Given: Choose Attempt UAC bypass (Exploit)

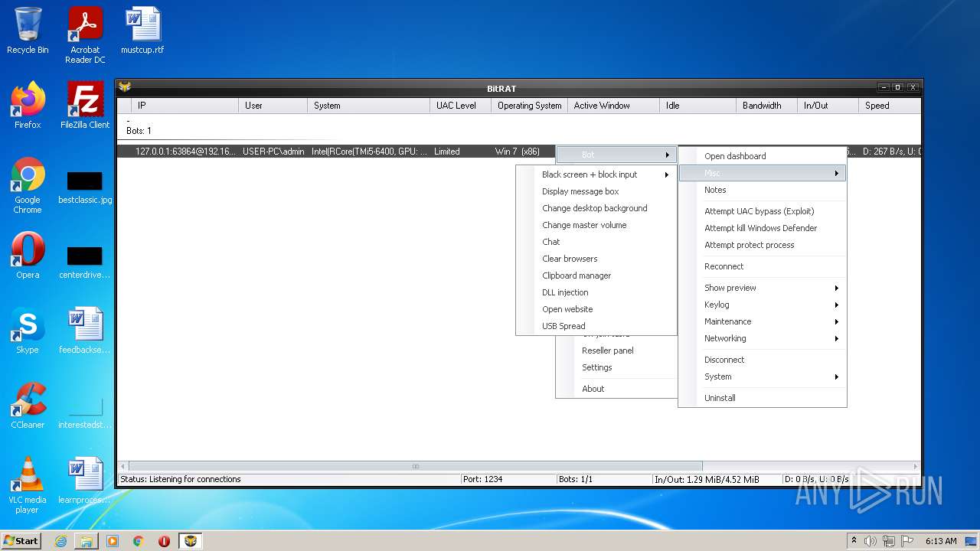Looking at the screenshot, I should (x=763, y=211).
